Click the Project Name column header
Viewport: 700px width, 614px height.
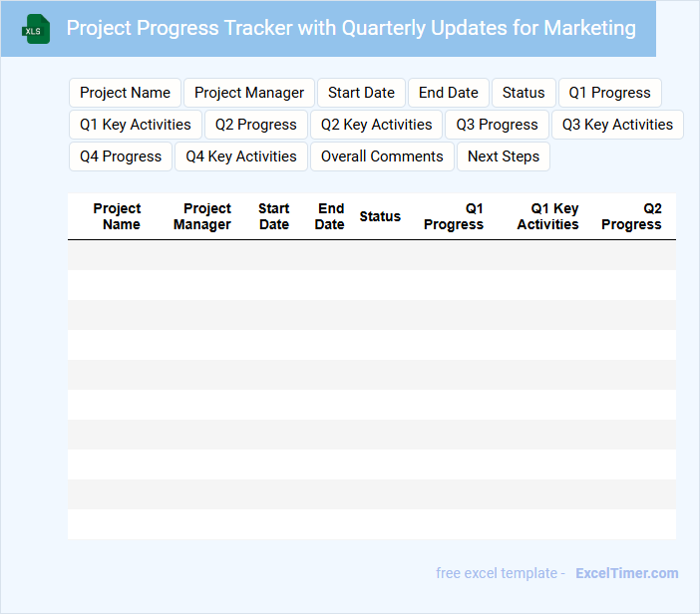[x=118, y=216]
